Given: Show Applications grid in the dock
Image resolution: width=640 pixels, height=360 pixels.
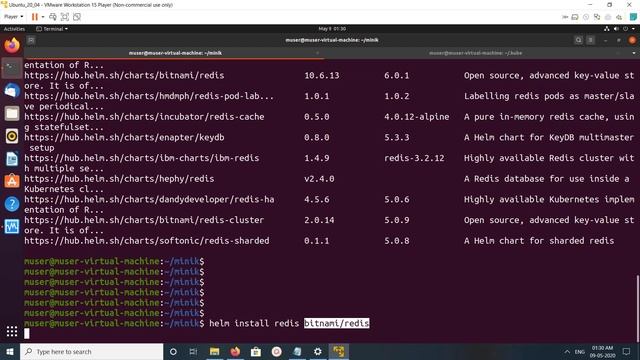Looking at the screenshot, I should 12,331.
